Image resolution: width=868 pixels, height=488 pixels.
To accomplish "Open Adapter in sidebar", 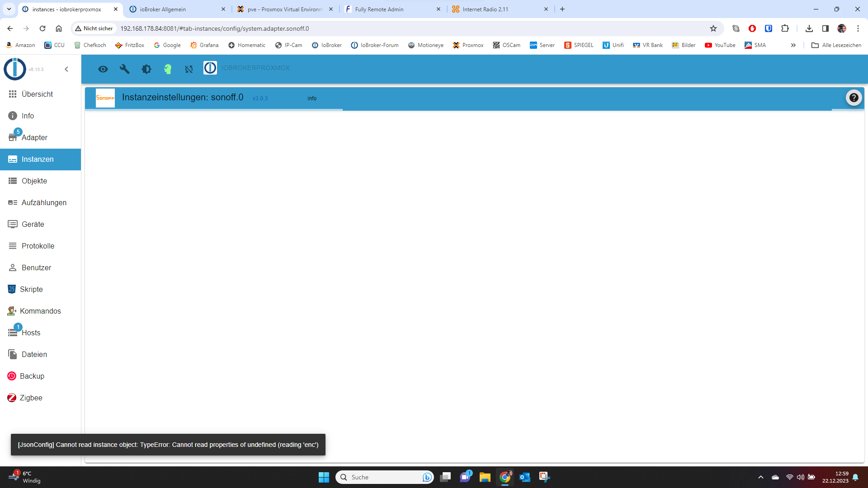I will [x=41, y=137].
